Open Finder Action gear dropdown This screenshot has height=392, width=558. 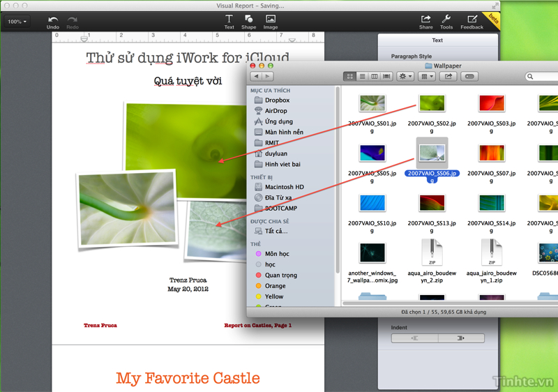pyautogui.click(x=405, y=76)
